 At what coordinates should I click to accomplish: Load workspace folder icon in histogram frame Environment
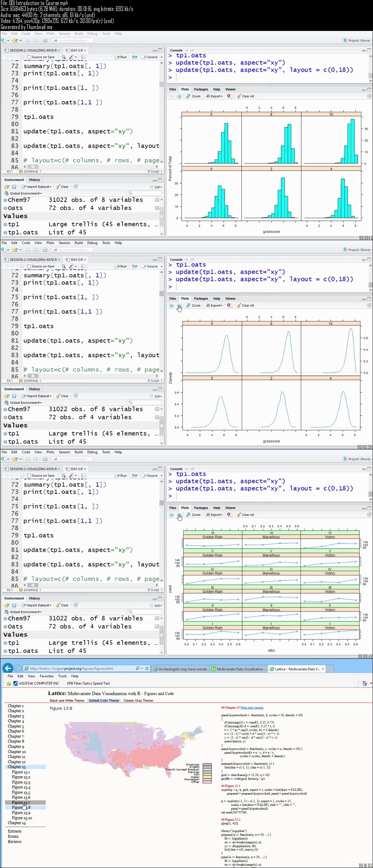[x=7, y=187]
